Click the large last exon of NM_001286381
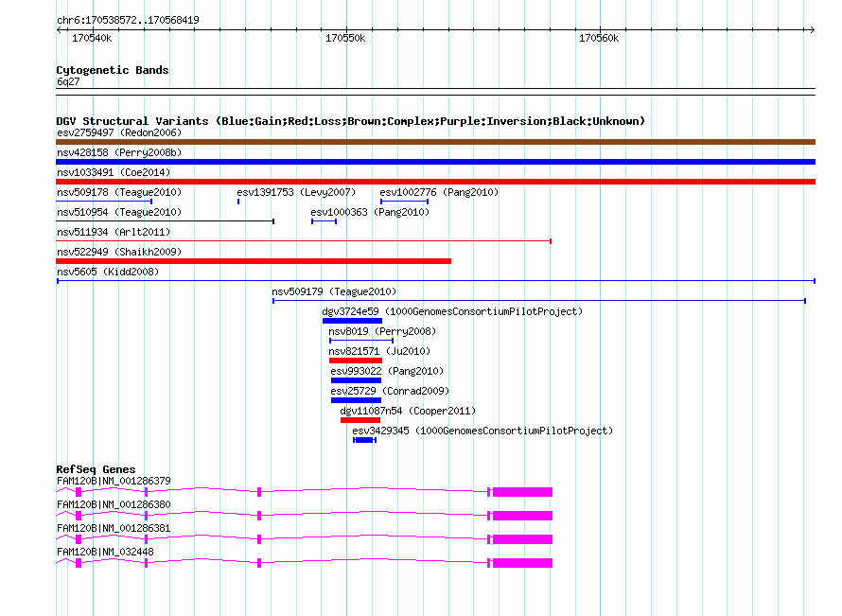The height and width of the screenshot is (616, 842). click(x=522, y=539)
